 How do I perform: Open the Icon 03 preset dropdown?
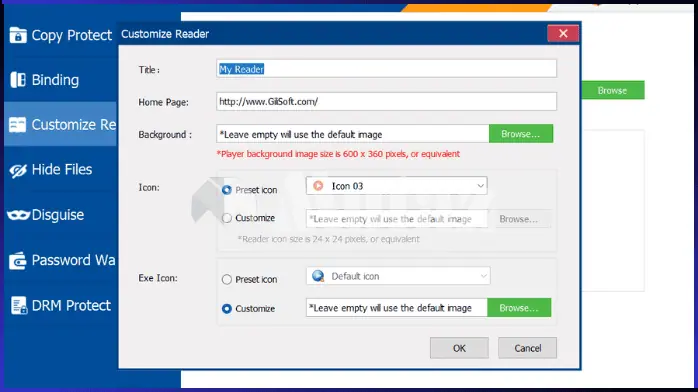396,186
